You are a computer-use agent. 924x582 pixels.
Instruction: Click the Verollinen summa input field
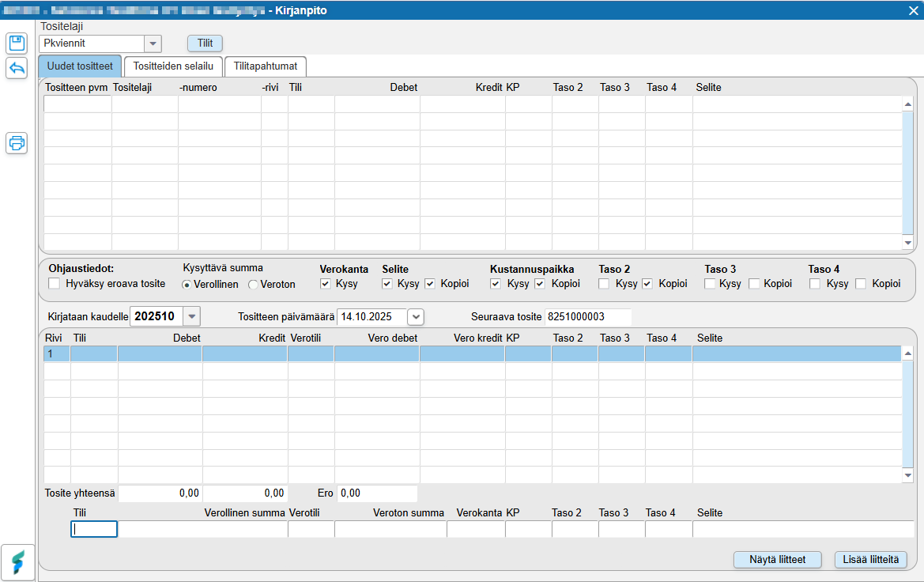[202, 529]
